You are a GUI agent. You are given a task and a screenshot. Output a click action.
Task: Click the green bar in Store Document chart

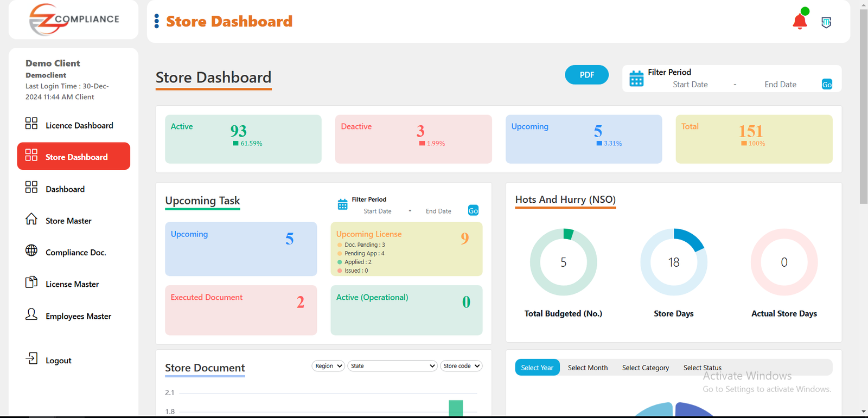tap(456, 408)
